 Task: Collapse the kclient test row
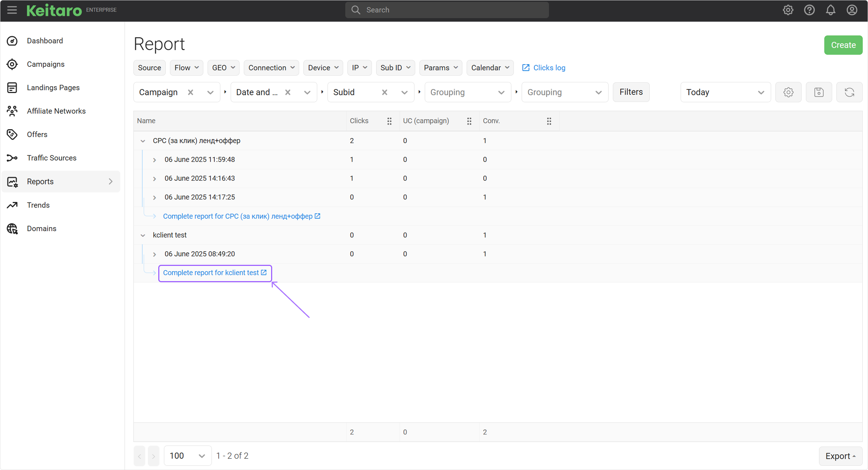click(x=143, y=235)
